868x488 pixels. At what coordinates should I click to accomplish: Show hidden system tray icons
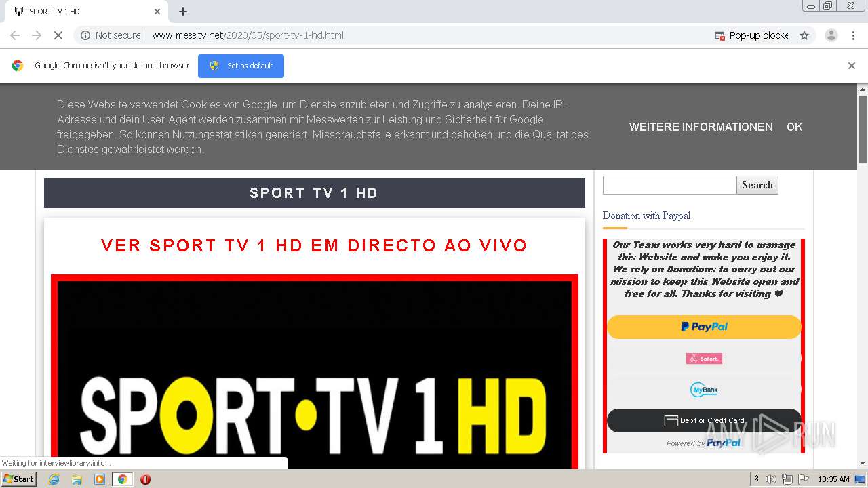click(756, 479)
